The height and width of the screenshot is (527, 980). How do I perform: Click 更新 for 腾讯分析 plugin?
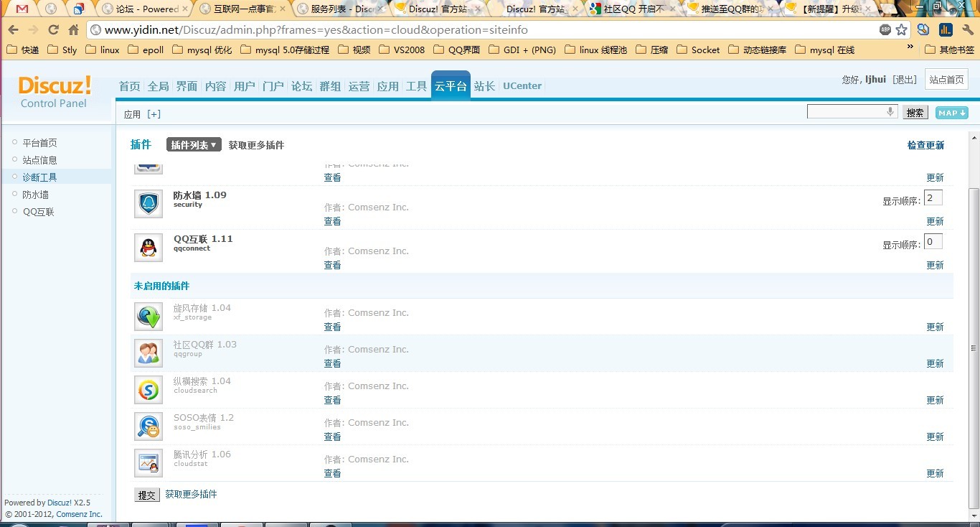935,473
